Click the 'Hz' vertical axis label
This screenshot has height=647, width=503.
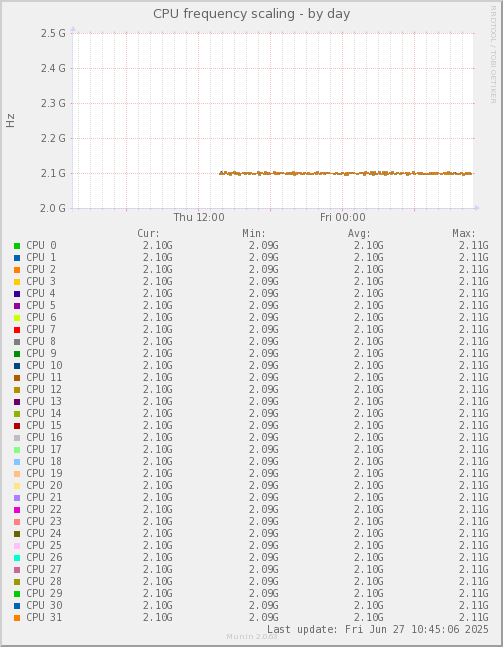click(10, 120)
